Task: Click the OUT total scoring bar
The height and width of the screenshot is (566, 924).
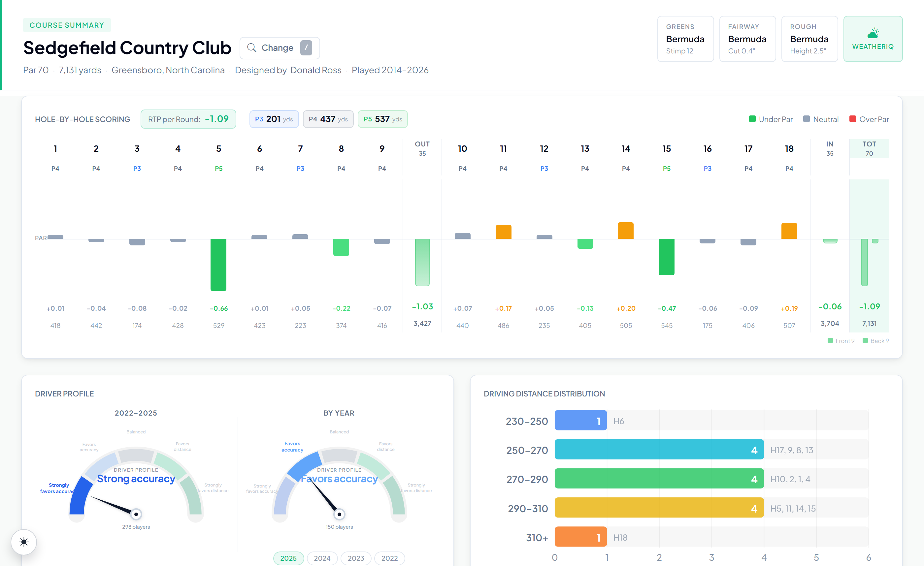Action: (422, 262)
